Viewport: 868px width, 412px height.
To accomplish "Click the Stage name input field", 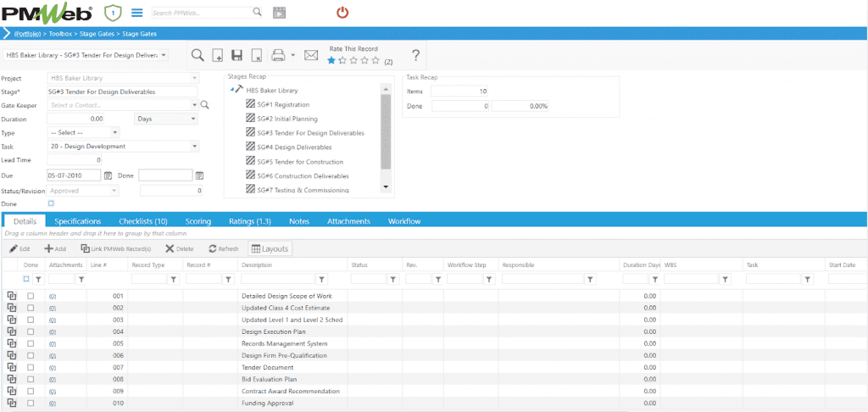I will [x=122, y=92].
